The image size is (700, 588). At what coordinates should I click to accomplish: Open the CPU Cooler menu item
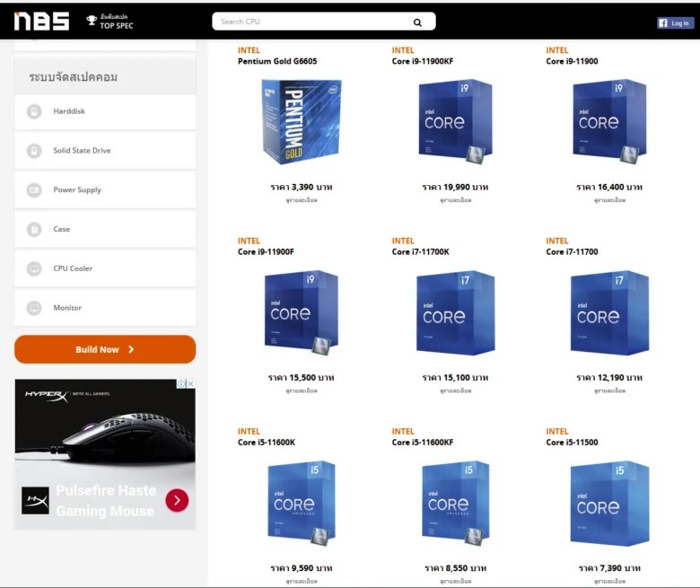[x=105, y=268]
